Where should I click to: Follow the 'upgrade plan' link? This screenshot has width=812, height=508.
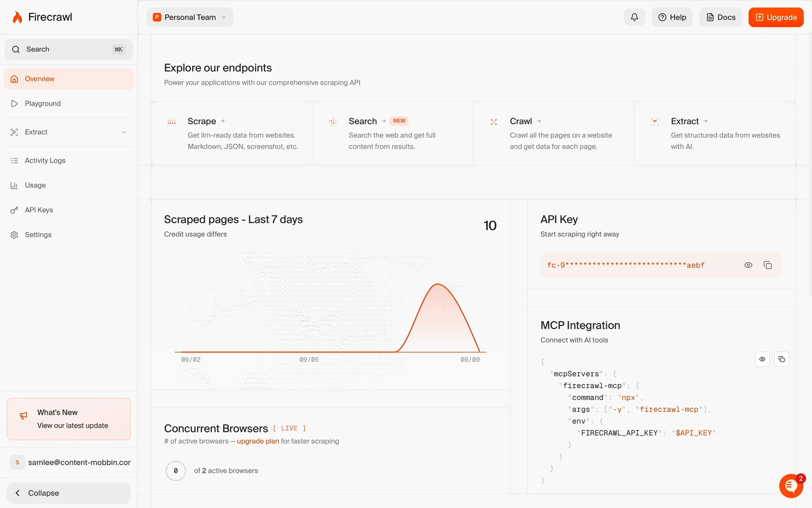258,441
